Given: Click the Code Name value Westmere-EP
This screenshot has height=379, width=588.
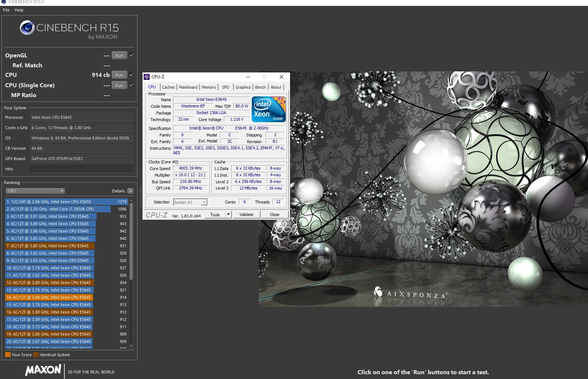Looking at the screenshot, I should pyautogui.click(x=193, y=106).
